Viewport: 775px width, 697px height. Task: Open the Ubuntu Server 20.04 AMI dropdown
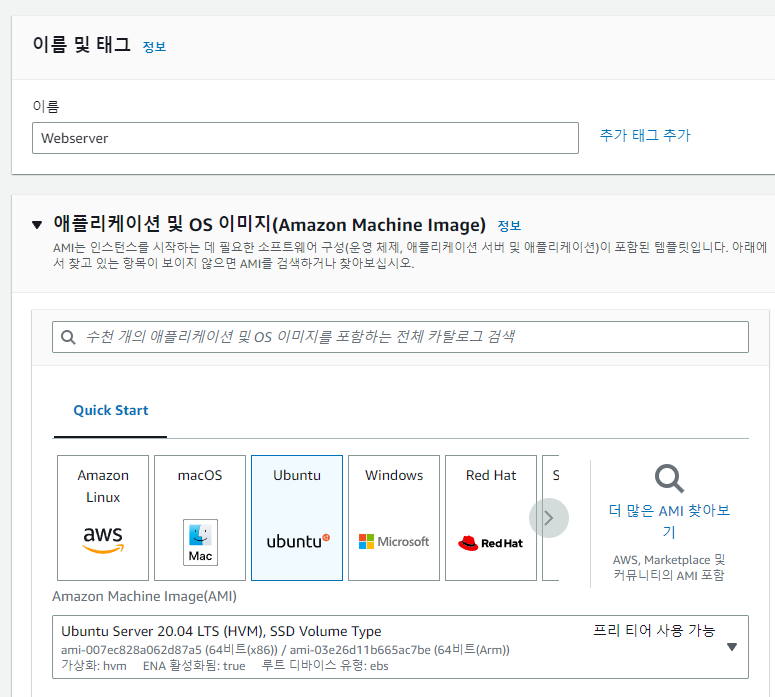tap(400, 647)
